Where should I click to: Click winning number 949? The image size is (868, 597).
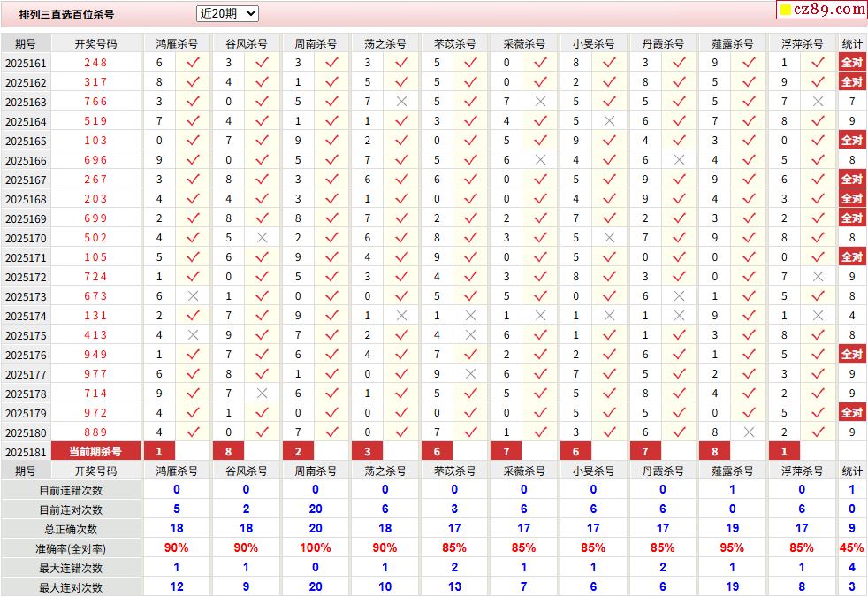coord(95,355)
